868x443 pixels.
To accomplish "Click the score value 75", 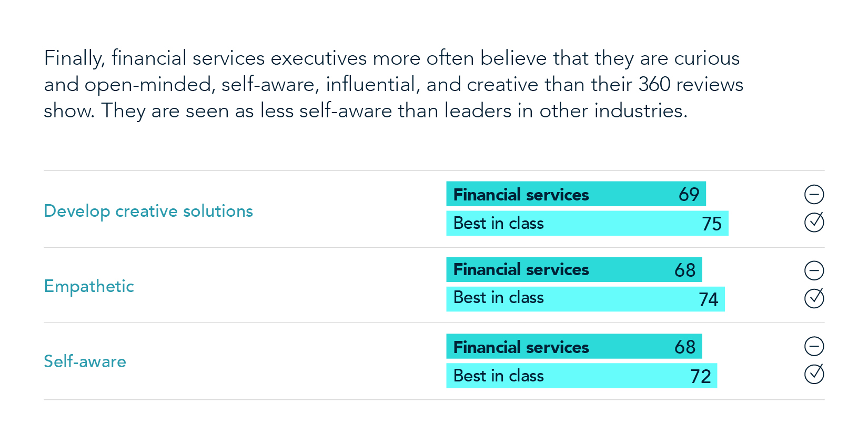I will coord(711,224).
